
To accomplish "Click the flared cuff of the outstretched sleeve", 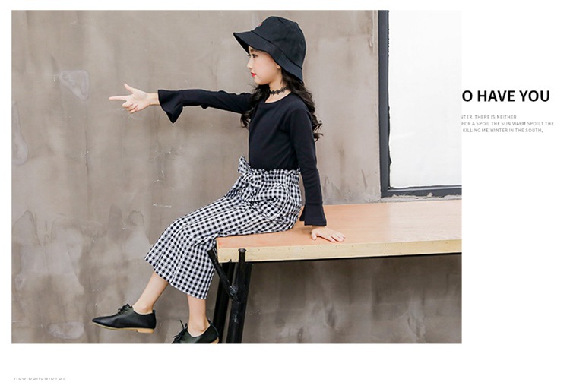I will (171, 105).
